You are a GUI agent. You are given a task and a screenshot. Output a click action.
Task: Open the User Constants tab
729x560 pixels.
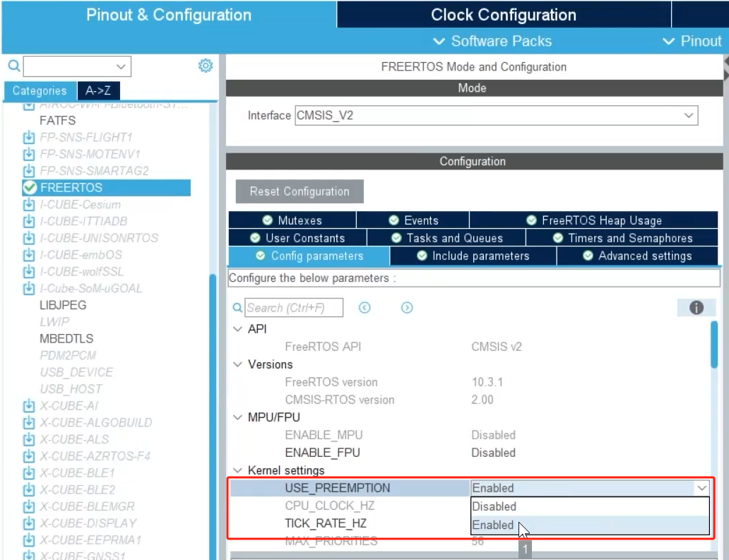297,238
